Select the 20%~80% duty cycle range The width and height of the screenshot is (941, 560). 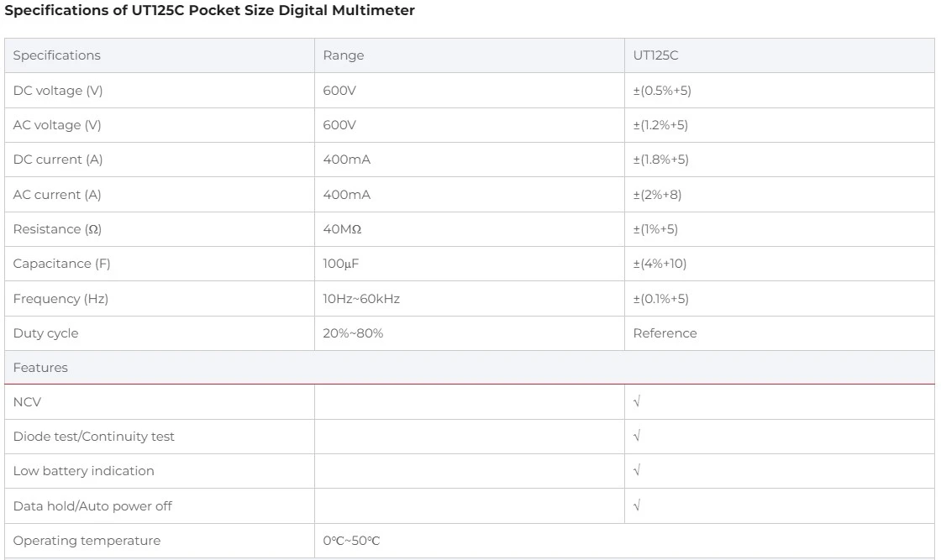click(x=353, y=333)
